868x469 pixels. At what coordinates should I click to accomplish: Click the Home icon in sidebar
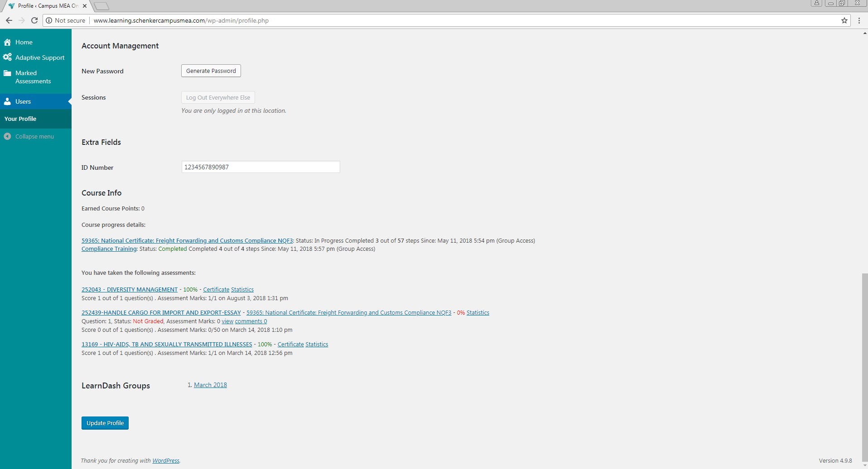click(x=7, y=42)
